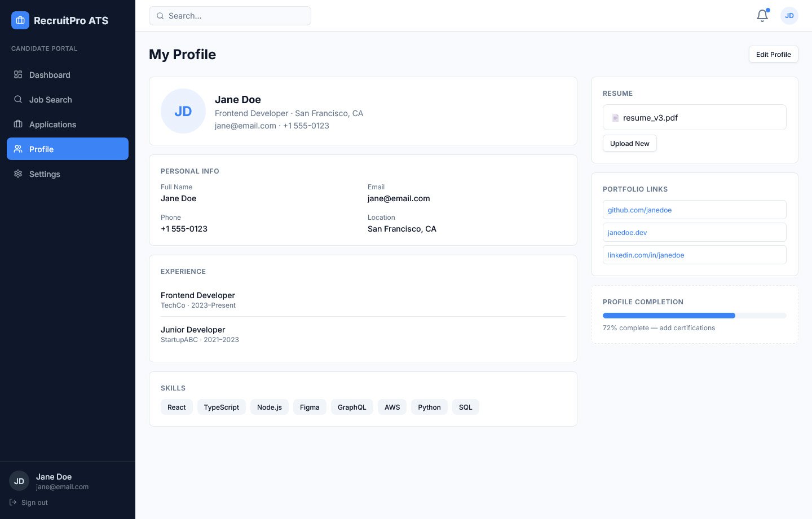Click the RecruitPro ATS briefcase logo
Image resolution: width=812 pixels, height=519 pixels.
[x=20, y=20]
